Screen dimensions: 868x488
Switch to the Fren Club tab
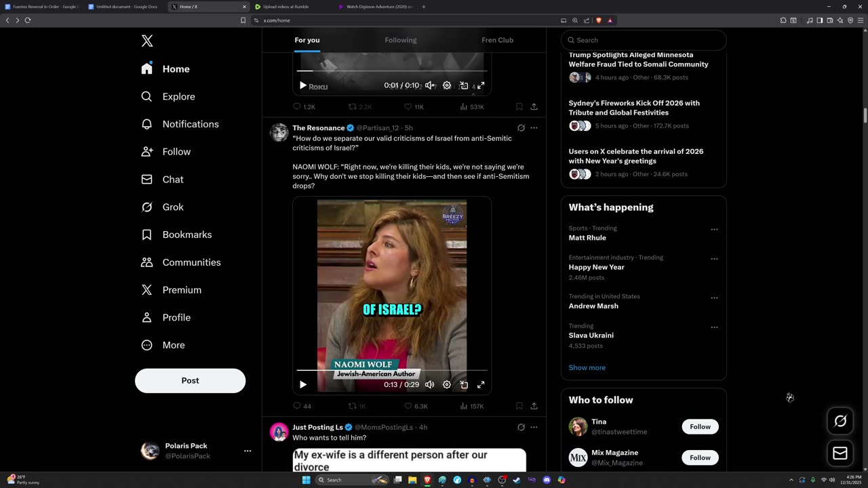(497, 40)
